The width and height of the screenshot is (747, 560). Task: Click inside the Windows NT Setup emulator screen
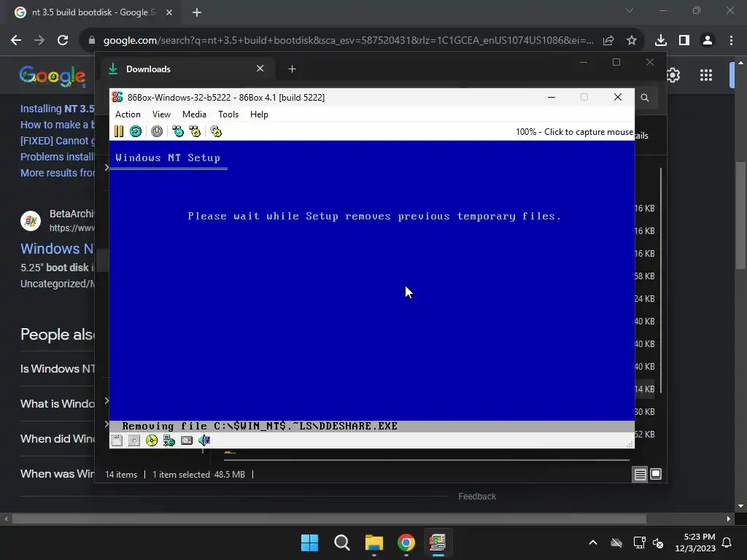371,286
